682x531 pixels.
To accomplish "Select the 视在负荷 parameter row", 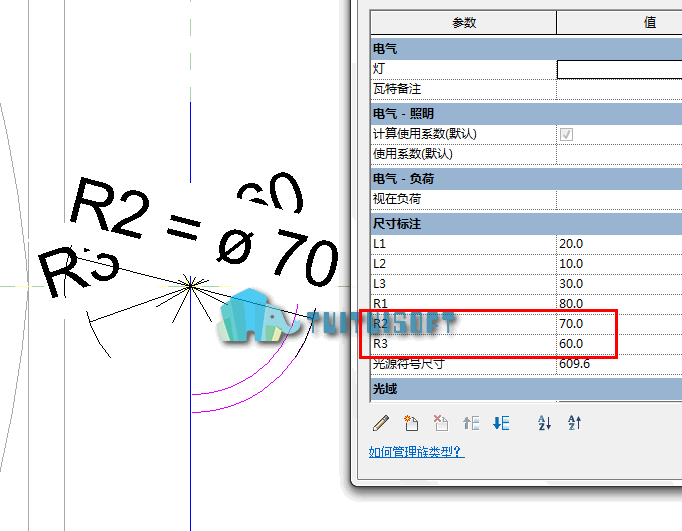I will [526, 199].
